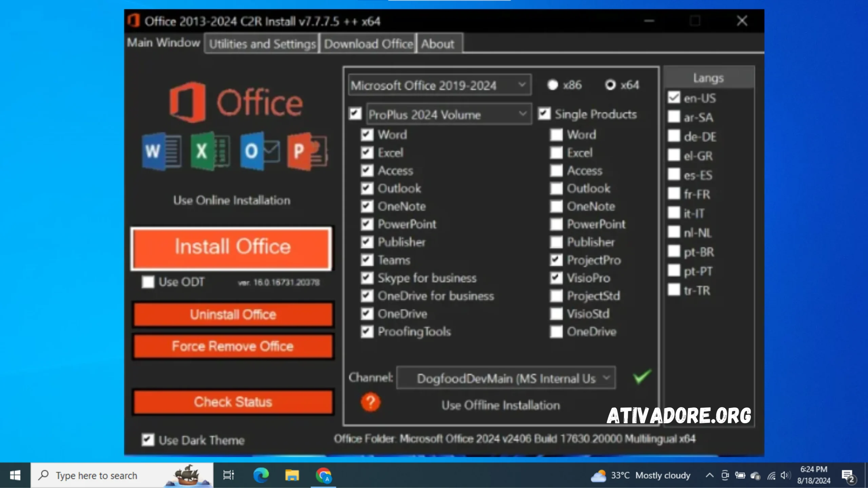
Task: Toggle the Use Dark Theme checkbox
Action: coord(148,440)
